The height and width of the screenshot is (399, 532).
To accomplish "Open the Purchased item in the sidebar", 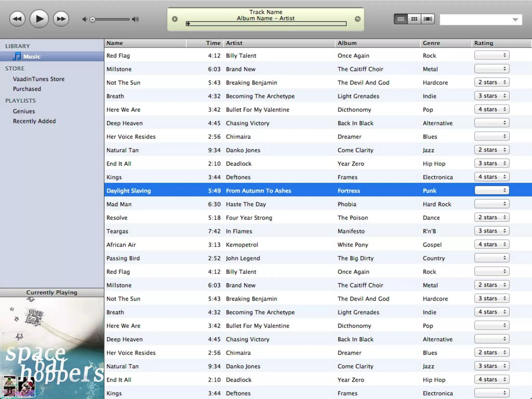I will click(27, 89).
